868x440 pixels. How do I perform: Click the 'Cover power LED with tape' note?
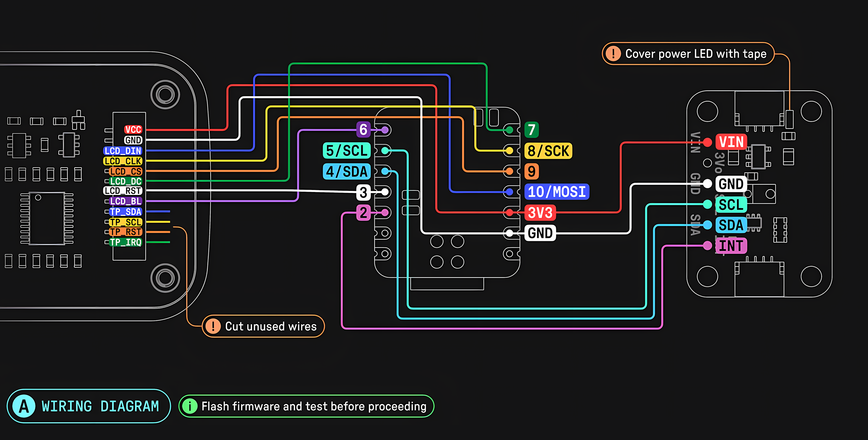point(696,54)
